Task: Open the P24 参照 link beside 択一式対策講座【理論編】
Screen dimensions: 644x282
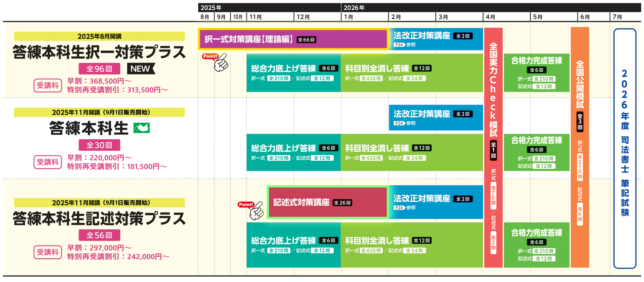Action: point(405,45)
